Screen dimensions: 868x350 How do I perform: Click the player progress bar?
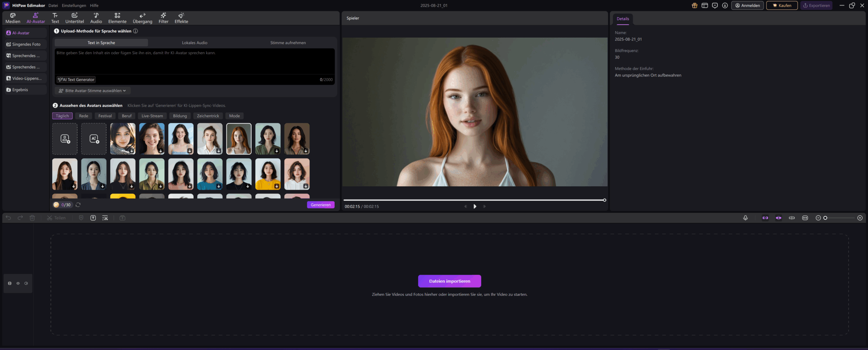tap(474, 200)
